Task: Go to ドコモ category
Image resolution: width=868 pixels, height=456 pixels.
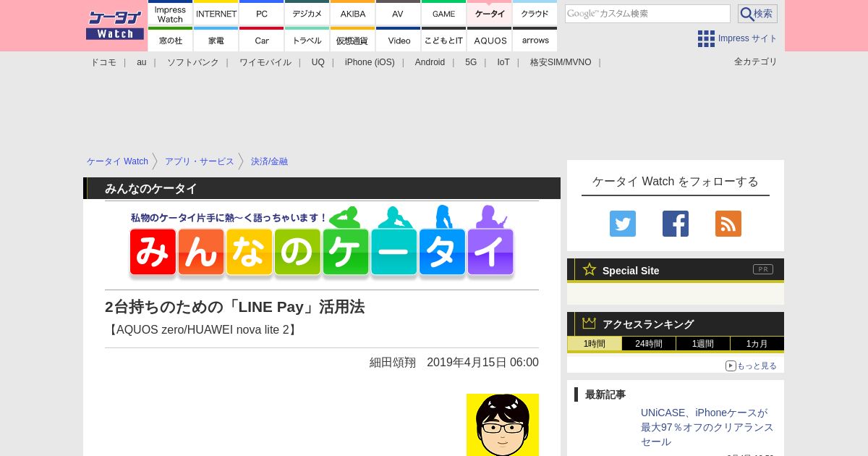Action: coord(103,62)
